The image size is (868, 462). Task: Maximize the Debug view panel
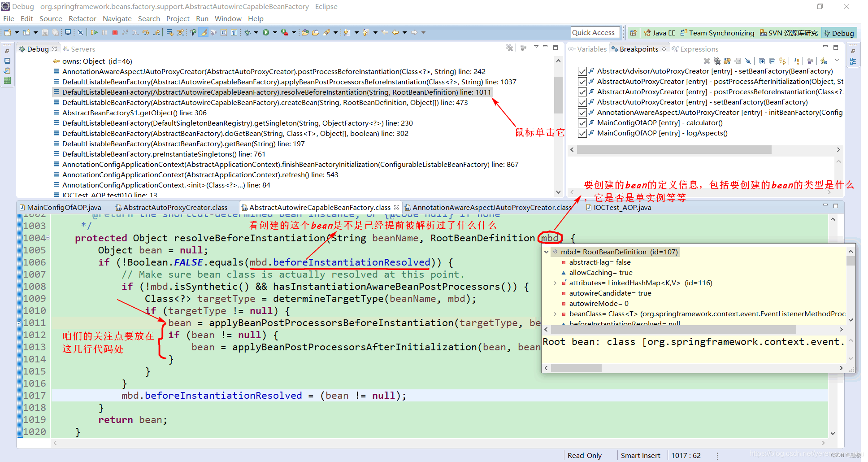[556, 47]
